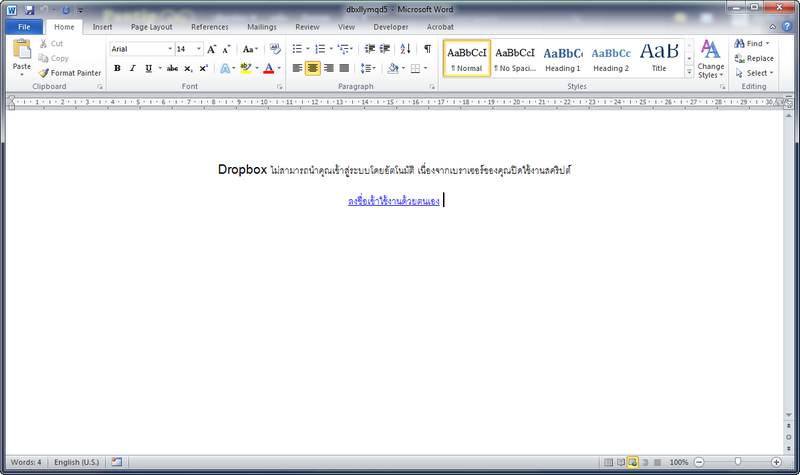Click the blue underlined Thai hyperlink

393,201
